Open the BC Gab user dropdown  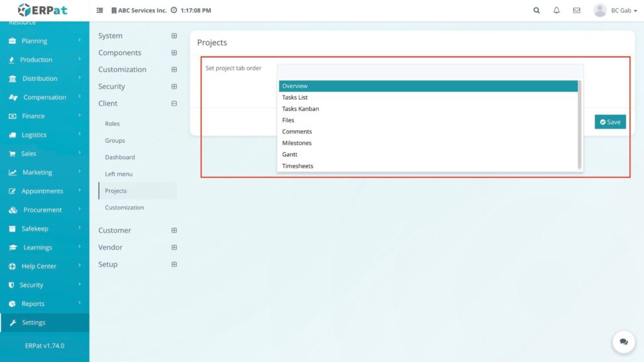615,11
